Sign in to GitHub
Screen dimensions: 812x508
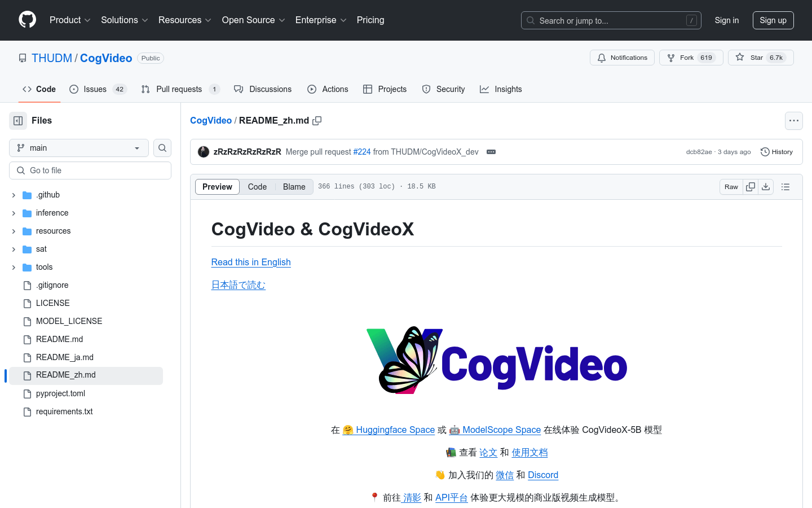click(727, 20)
